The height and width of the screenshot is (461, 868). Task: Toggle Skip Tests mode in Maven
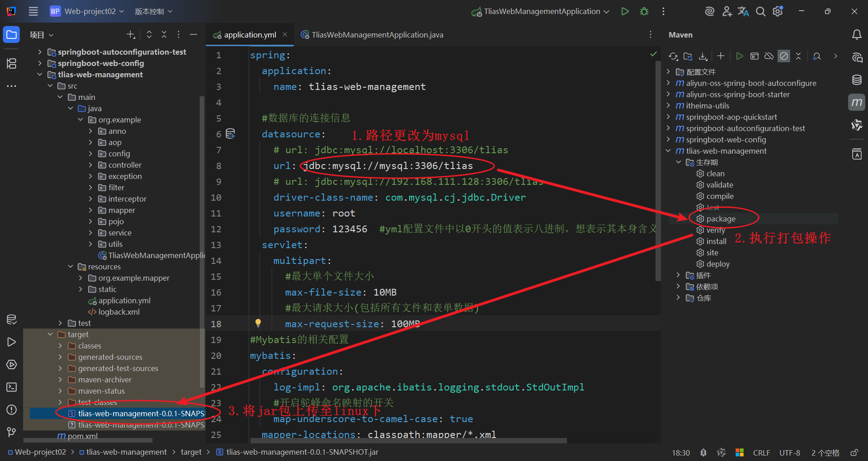tap(784, 56)
